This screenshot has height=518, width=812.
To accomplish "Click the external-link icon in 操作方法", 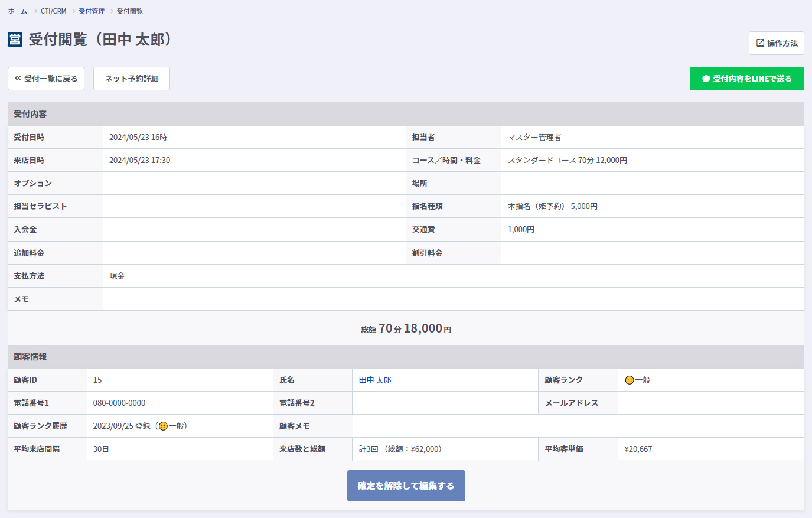I will tap(760, 43).
